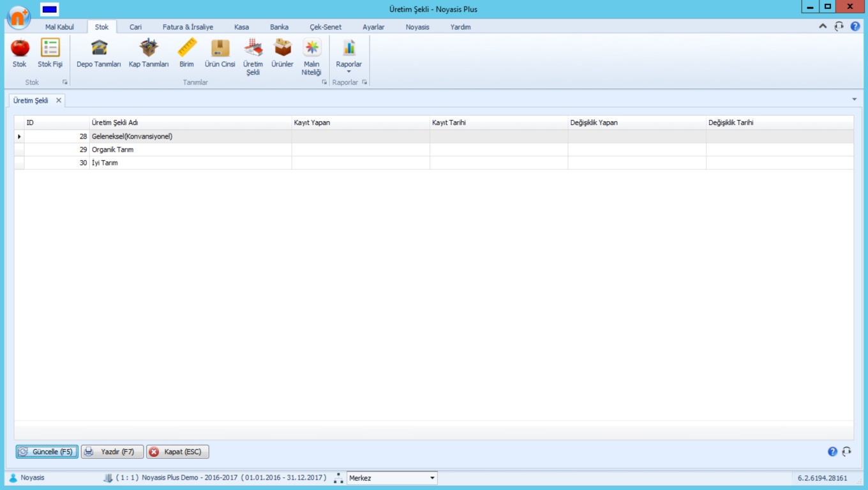Click version number 6.2.6194.28161 in status bar
The height and width of the screenshot is (490, 868).
(823, 478)
